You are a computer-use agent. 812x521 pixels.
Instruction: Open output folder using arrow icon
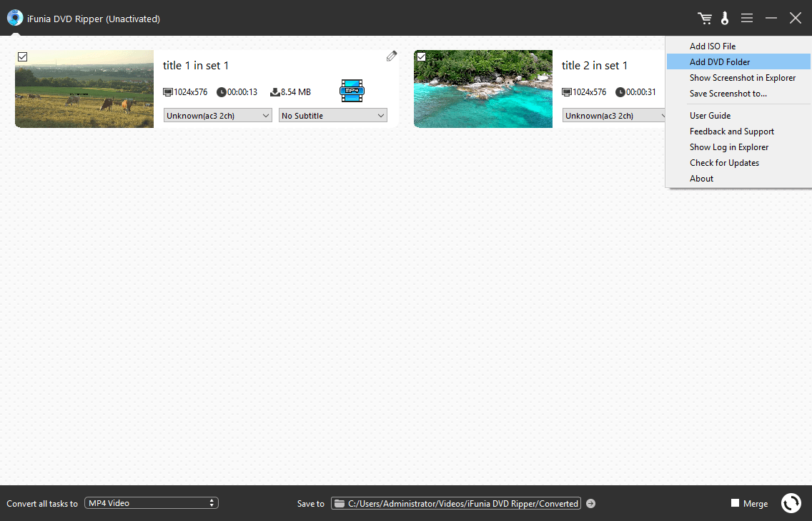pos(590,503)
